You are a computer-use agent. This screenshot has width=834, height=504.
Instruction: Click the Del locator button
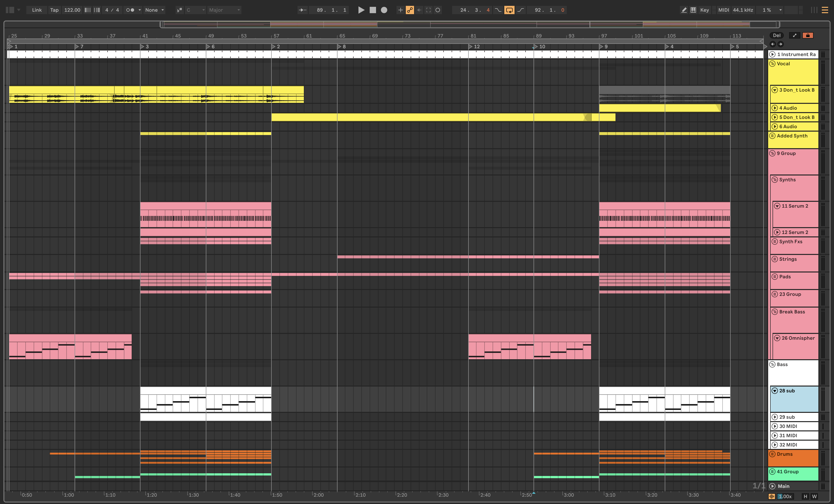(776, 36)
